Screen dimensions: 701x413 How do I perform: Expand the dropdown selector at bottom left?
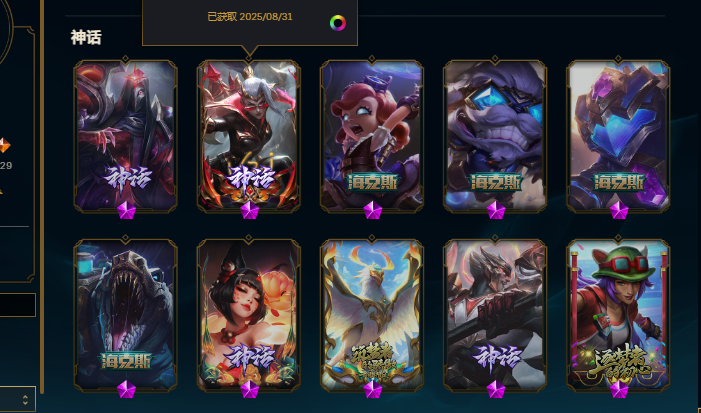(17, 399)
